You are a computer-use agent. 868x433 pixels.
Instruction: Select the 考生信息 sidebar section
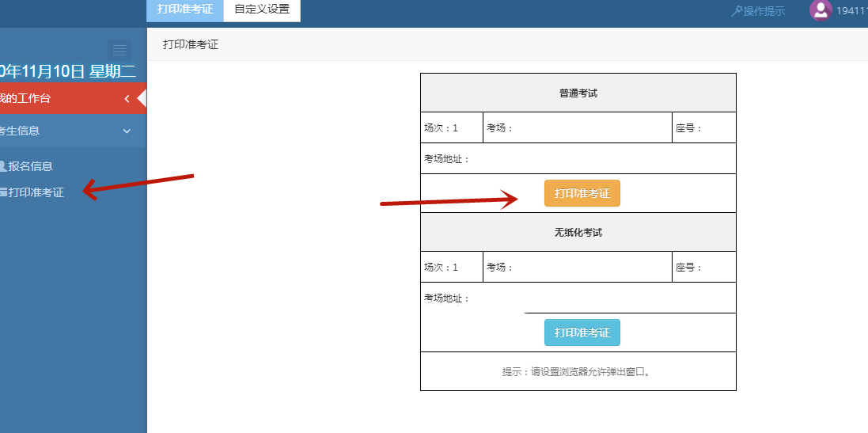pos(21,131)
